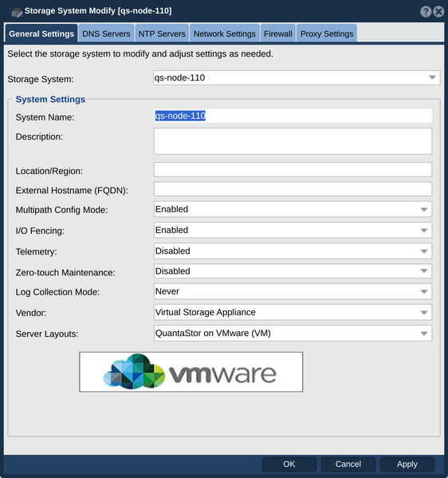Viewport: 448px width, 478px height.
Task: Expand the Storage System dropdown
Action: click(297, 77)
